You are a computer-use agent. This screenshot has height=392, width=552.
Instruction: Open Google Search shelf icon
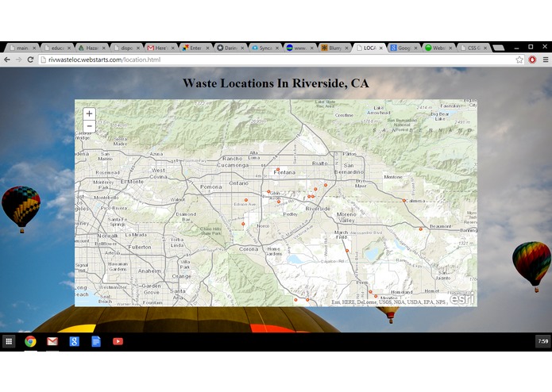tap(75, 341)
